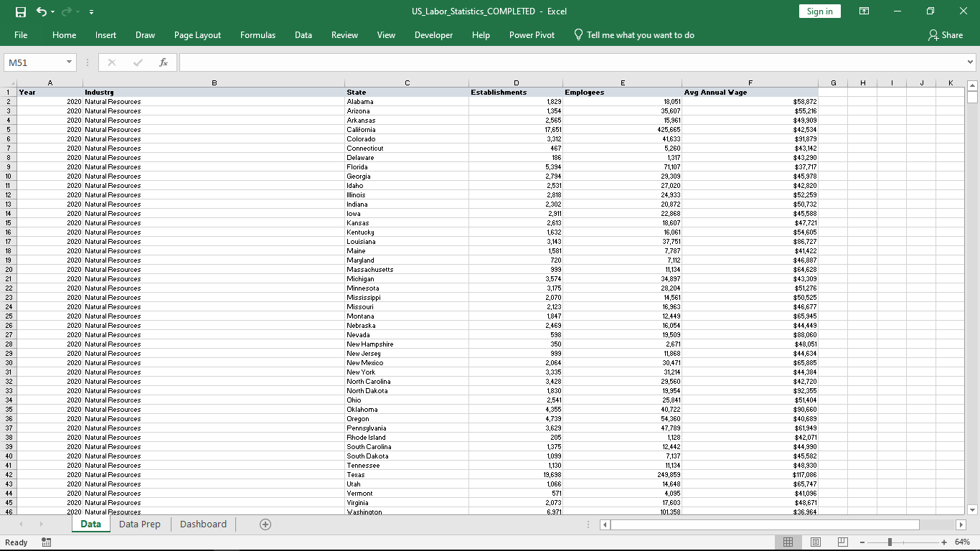
Task: Expand the Name Box dropdown arrow
Action: 70,62
